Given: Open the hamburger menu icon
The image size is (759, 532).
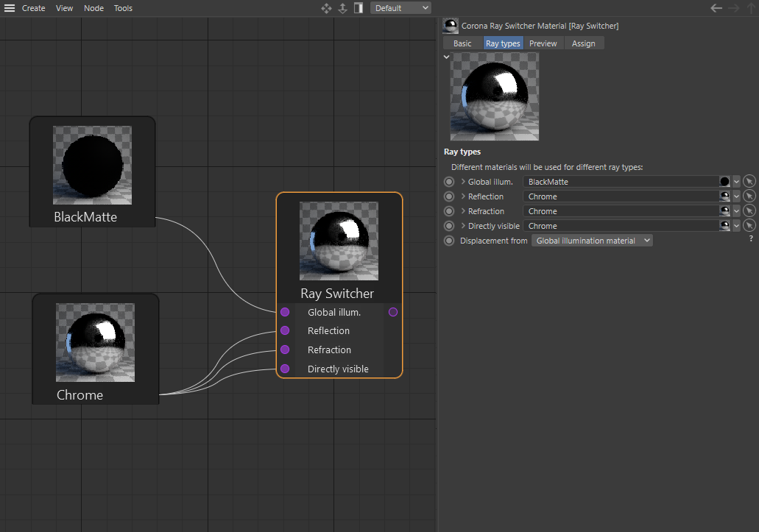Looking at the screenshot, I should [x=10, y=8].
